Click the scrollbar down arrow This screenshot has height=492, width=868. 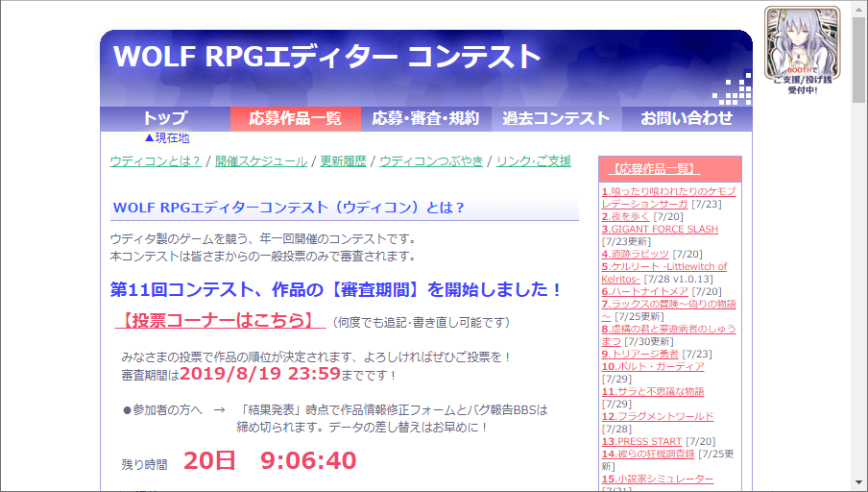coord(858,482)
